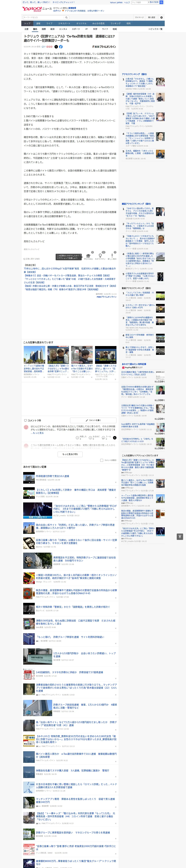Open the Yahoo! JAPAN logo link

(x=32, y=9)
